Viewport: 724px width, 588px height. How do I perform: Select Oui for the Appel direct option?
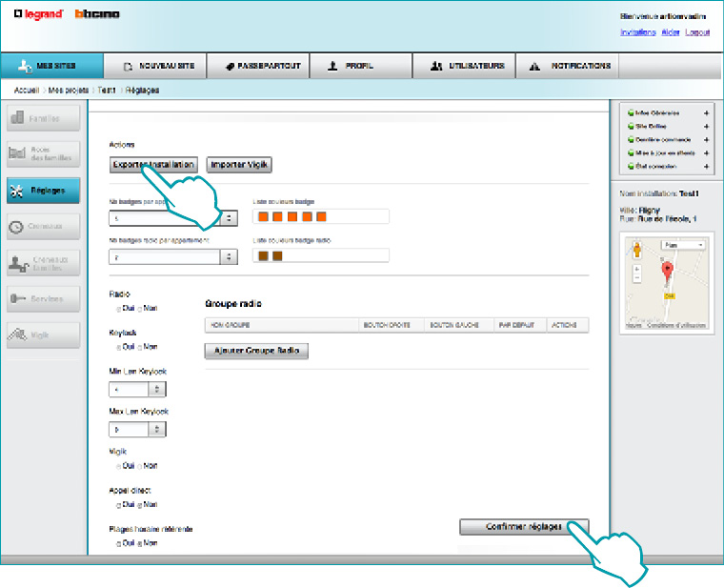118,504
